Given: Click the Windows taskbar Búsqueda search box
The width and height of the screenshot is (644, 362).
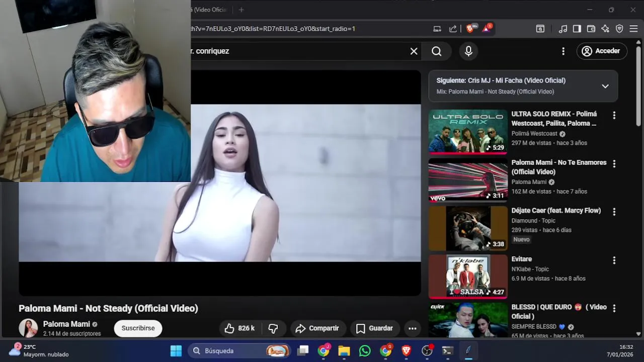Looking at the screenshot, I should 239,351.
